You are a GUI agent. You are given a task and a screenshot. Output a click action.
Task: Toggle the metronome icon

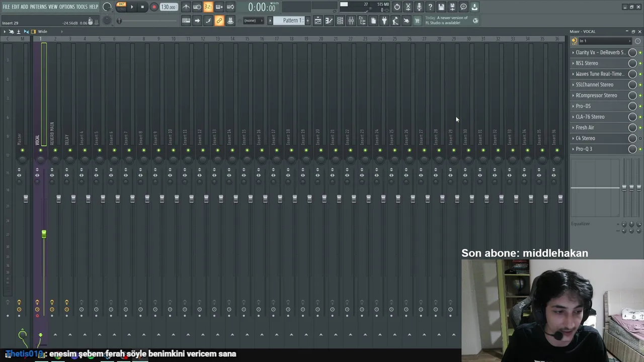coord(186,7)
